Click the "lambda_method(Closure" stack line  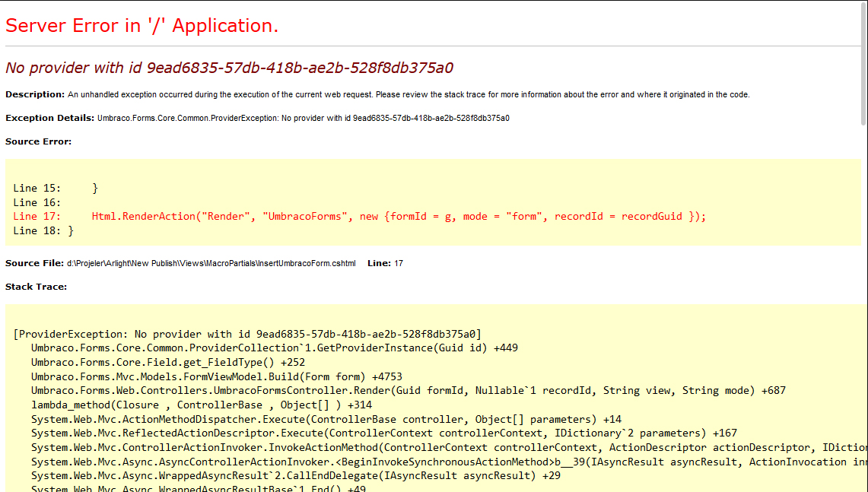point(202,405)
